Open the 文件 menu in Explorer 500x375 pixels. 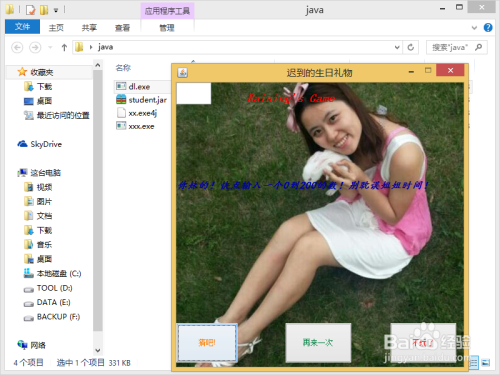[22, 27]
